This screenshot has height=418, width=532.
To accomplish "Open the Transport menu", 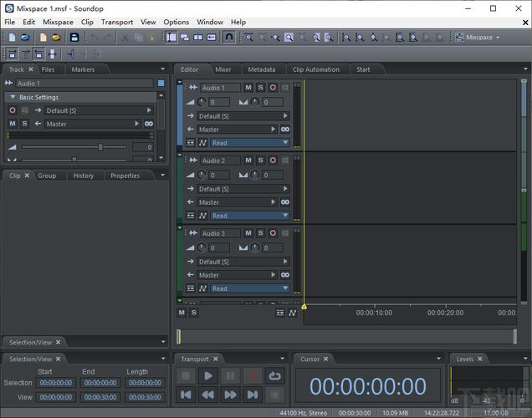I will point(117,22).
